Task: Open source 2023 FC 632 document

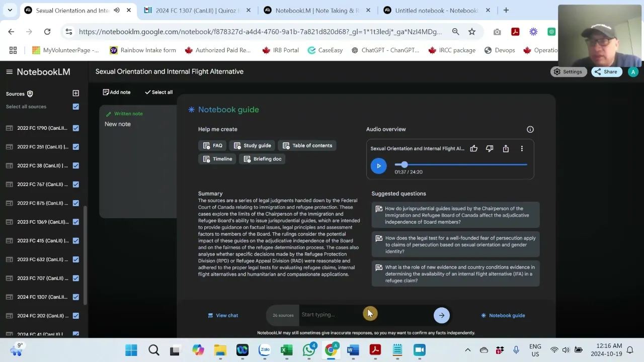Action: click(42, 259)
